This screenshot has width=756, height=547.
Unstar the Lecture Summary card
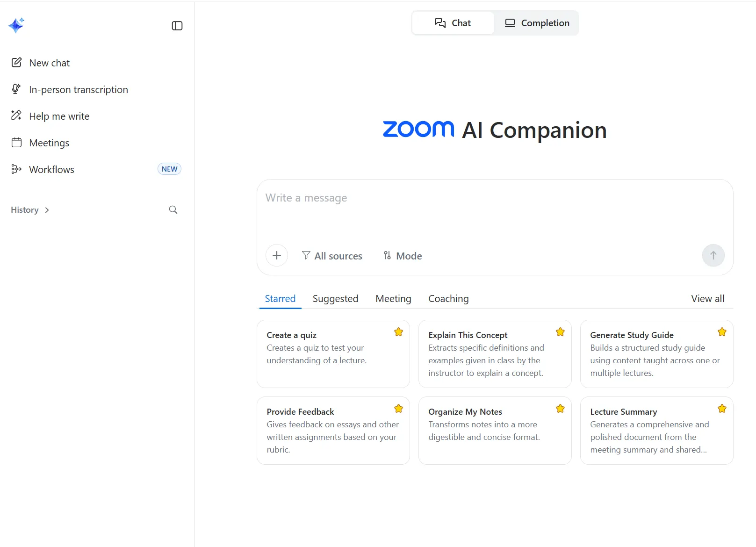[x=722, y=409]
